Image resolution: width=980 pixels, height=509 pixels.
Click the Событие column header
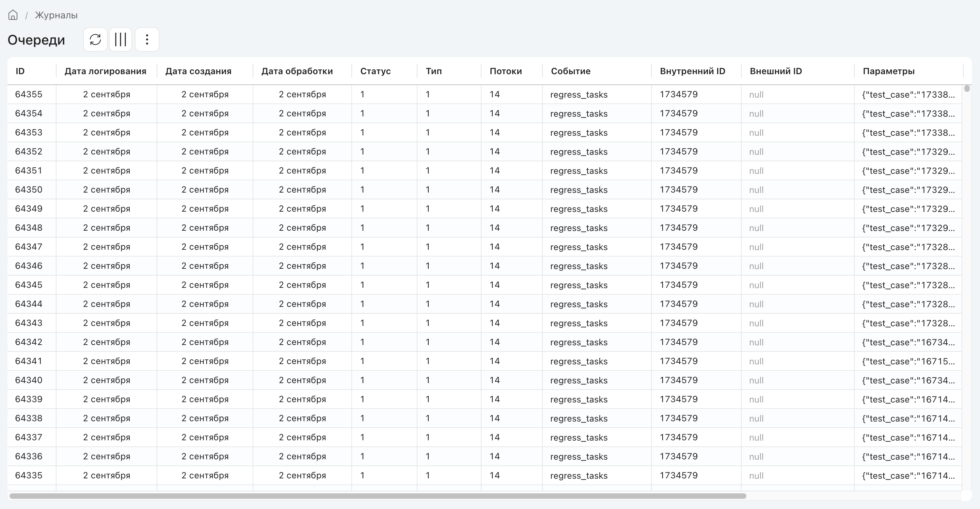571,71
